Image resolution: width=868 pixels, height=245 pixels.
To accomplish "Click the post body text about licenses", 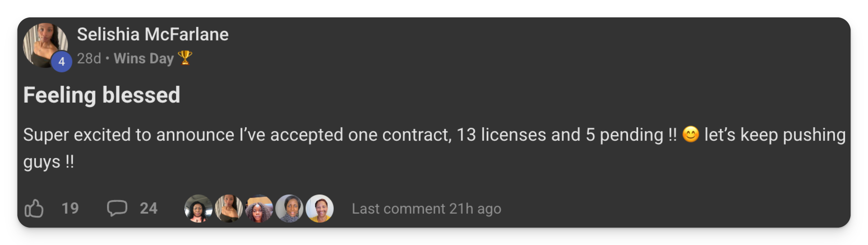I will tap(337, 135).
